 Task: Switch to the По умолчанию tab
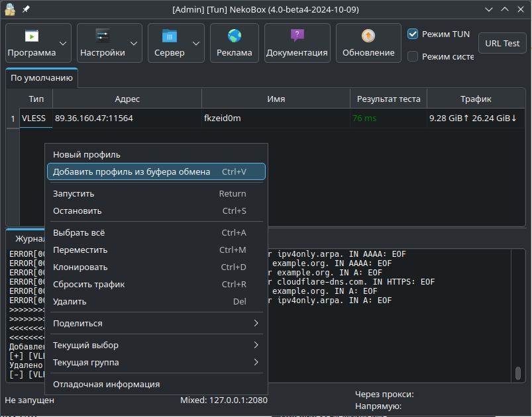tap(42, 77)
